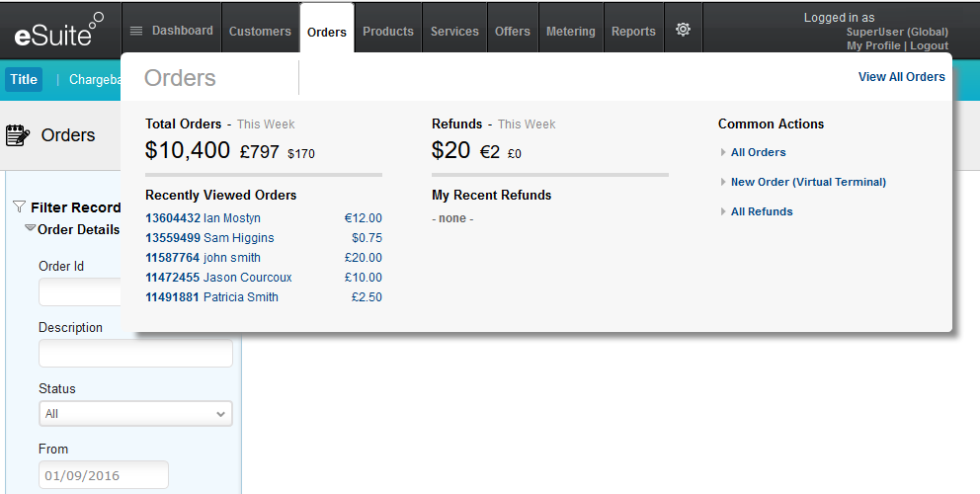This screenshot has height=494, width=980.
Task: Go to the Metering menu
Action: (571, 31)
